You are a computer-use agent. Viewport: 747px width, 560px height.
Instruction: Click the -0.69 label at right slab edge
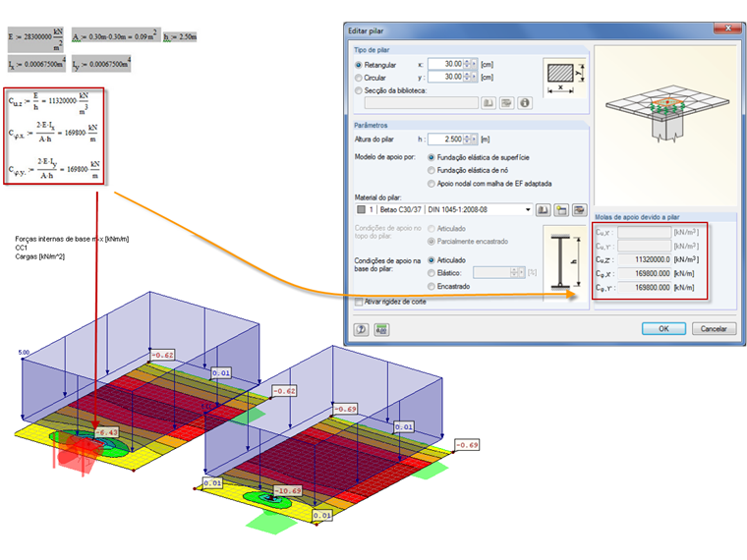click(467, 445)
